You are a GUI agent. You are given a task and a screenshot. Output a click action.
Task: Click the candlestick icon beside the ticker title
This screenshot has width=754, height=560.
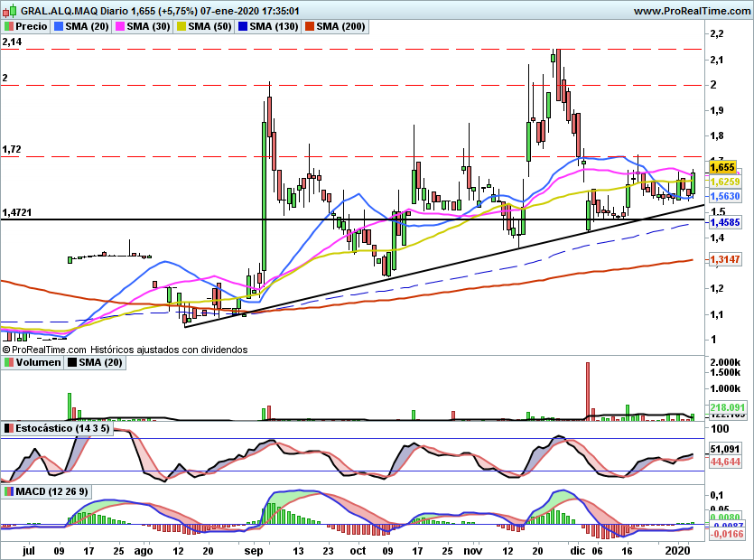9,12
